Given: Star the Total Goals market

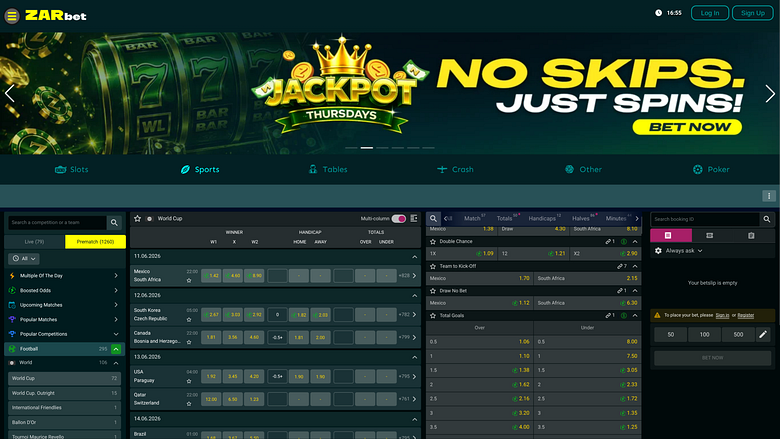Looking at the screenshot, I should 433,316.
